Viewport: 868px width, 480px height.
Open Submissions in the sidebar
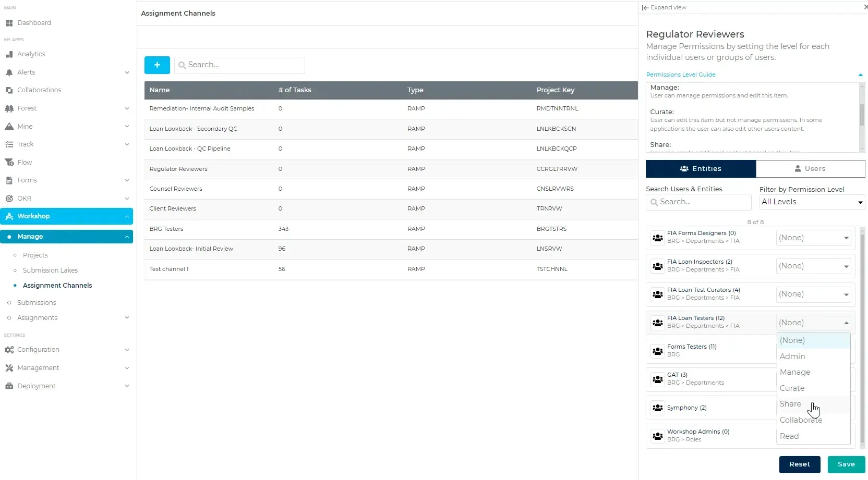pos(37,303)
